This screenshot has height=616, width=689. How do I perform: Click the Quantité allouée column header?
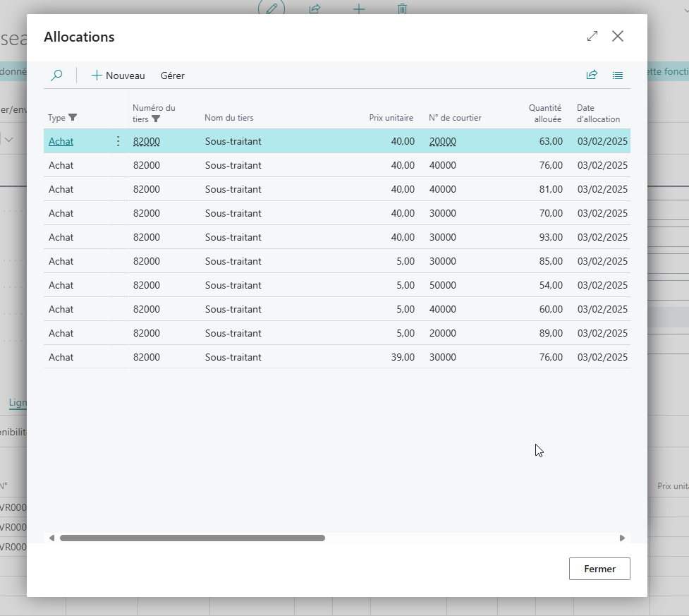click(545, 114)
